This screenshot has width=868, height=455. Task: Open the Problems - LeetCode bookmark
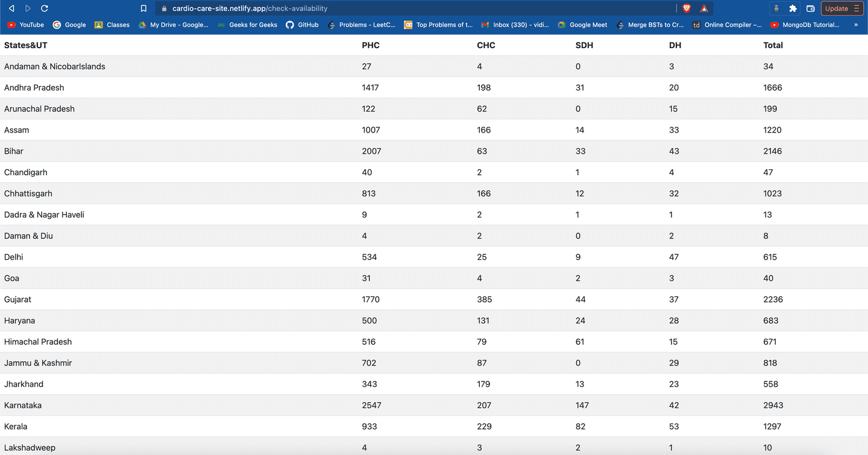(x=362, y=25)
